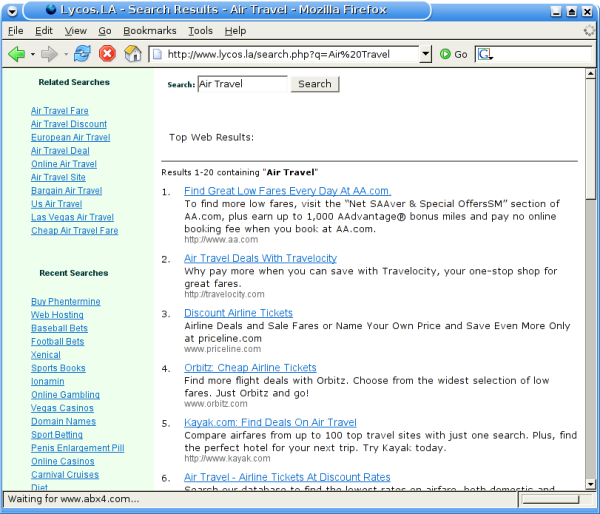Open Air Travel Deals With Travelocity result

click(x=260, y=258)
